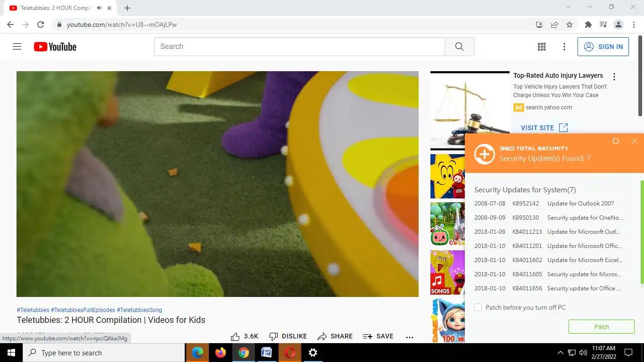The image size is (644, 362).
Task: Click the taskbar search box
Action: coord(104,353)
